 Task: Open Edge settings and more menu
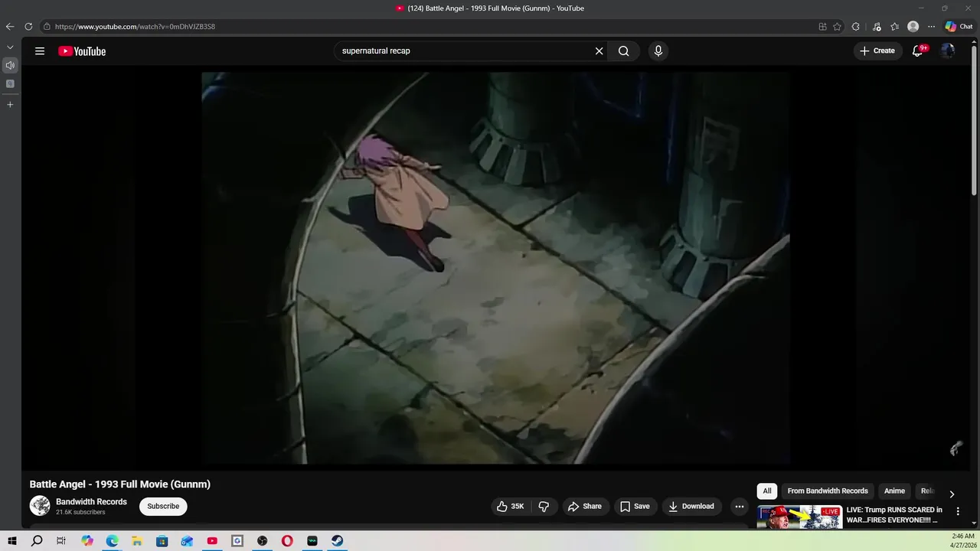pyautogui.click(x=931, y=27)
